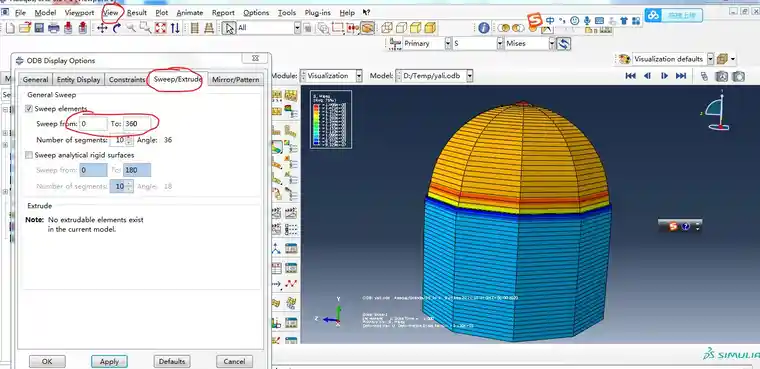Click the Print icon in the toolbar

tap(53, 28)
